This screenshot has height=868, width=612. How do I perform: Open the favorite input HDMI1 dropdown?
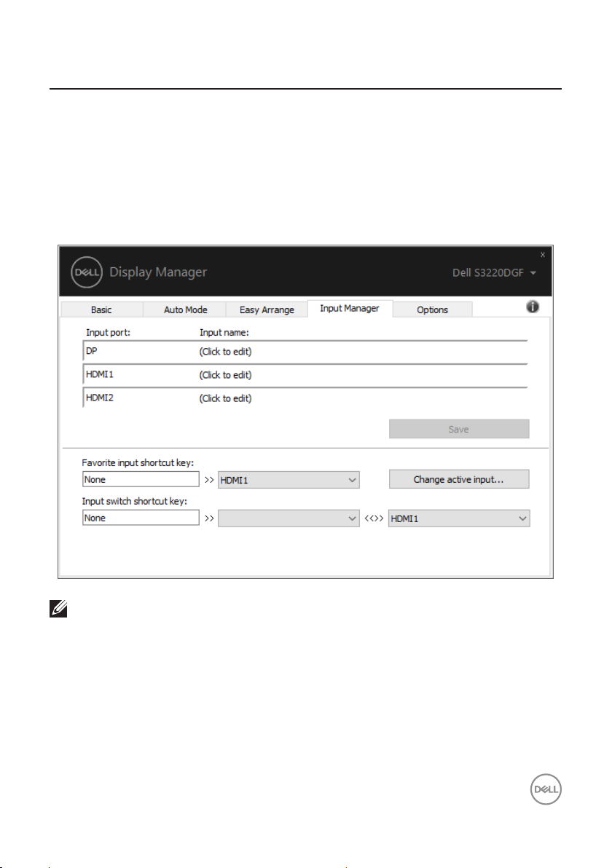(x=289, y=480)
